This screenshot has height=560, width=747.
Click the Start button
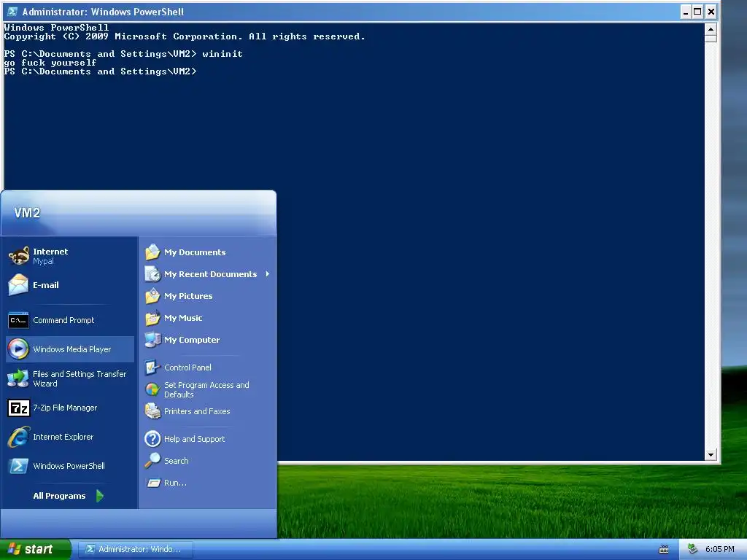tap(36, 549)
